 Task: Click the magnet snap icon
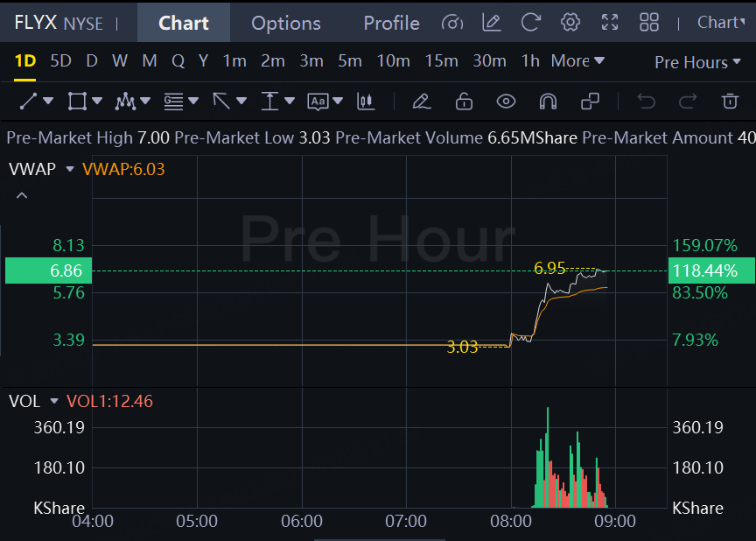(549, 102)
